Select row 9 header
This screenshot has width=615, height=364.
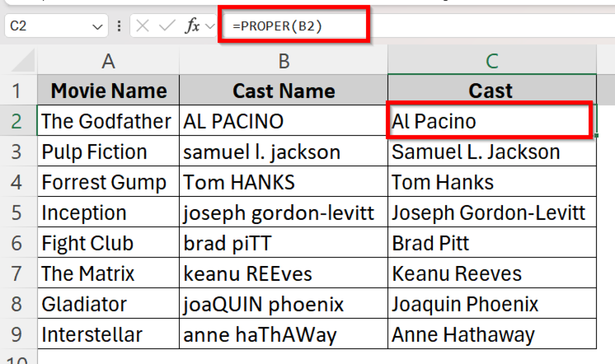[18, 334]
